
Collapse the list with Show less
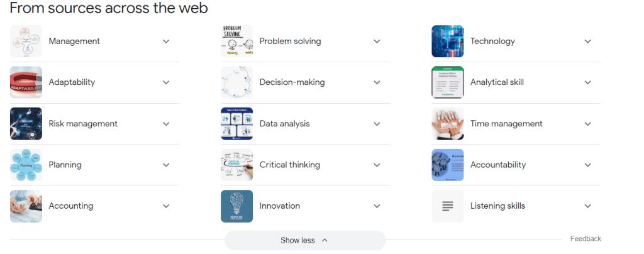[304, 240]
